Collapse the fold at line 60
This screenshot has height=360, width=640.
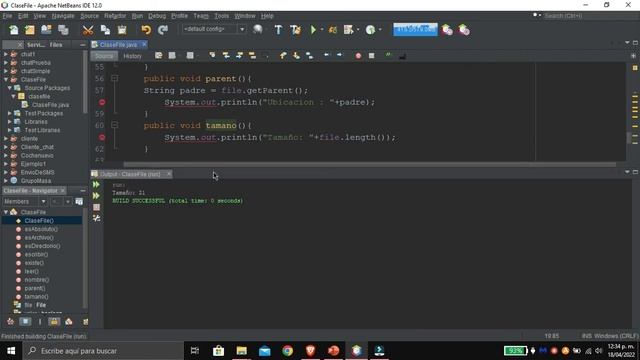click(115, 125)
